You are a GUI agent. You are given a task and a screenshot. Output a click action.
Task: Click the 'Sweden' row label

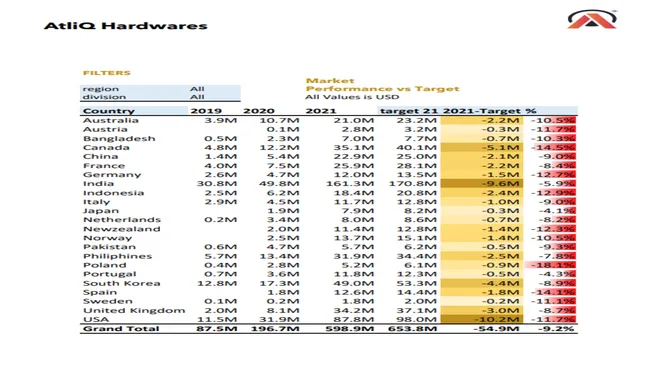108,301
